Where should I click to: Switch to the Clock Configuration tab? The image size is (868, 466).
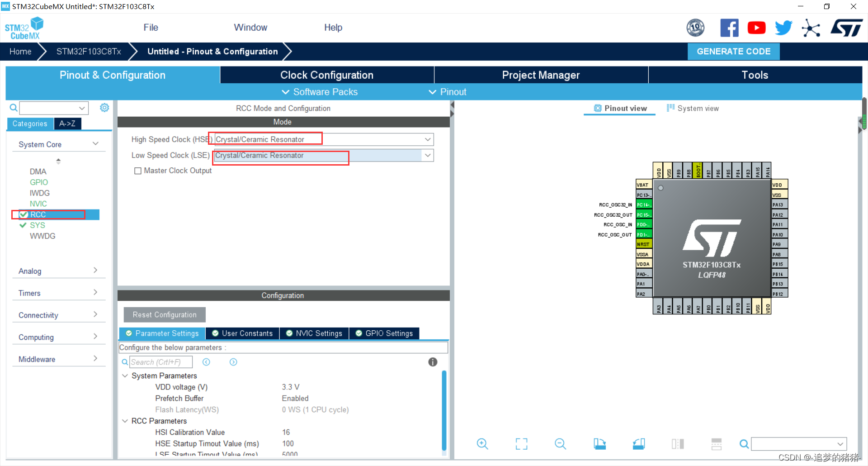[327, 75]
